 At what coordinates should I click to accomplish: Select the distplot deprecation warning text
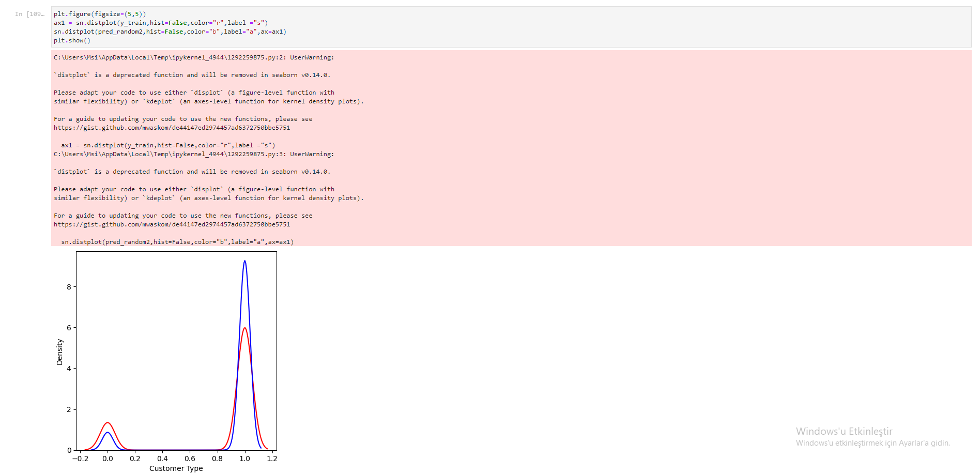pos(191,74)
